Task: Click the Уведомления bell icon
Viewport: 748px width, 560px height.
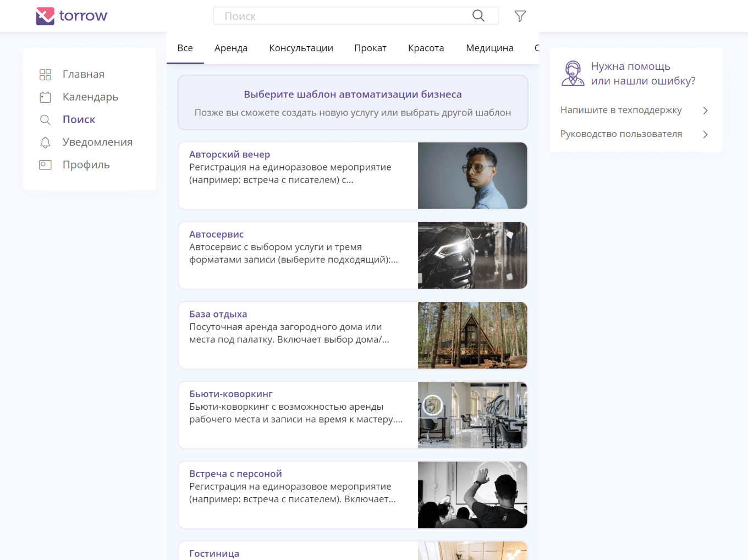Action: click(45, 142)
